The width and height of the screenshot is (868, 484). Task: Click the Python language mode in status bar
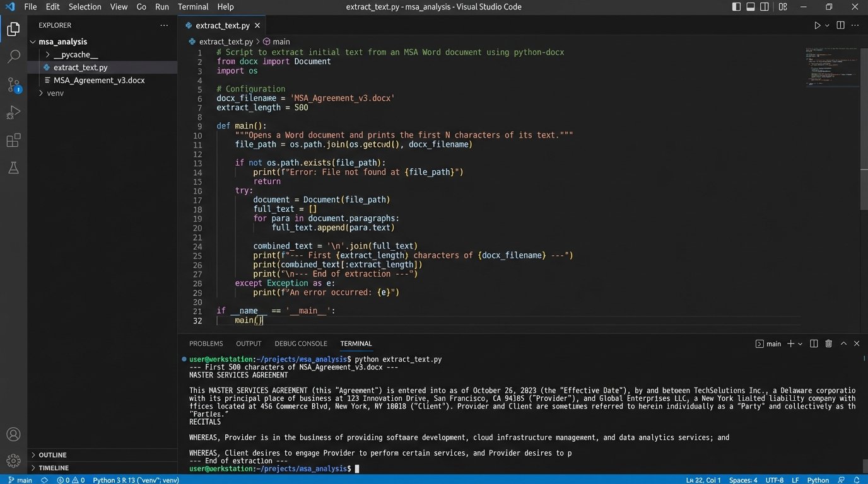tap(818, 480)
